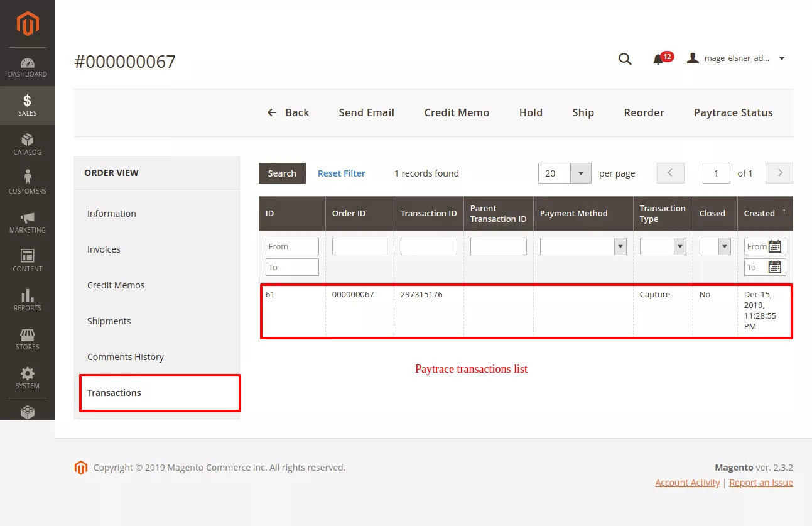812x526 pixels.
Task: Open the Created From calendar picker
Action: (775, 246)
